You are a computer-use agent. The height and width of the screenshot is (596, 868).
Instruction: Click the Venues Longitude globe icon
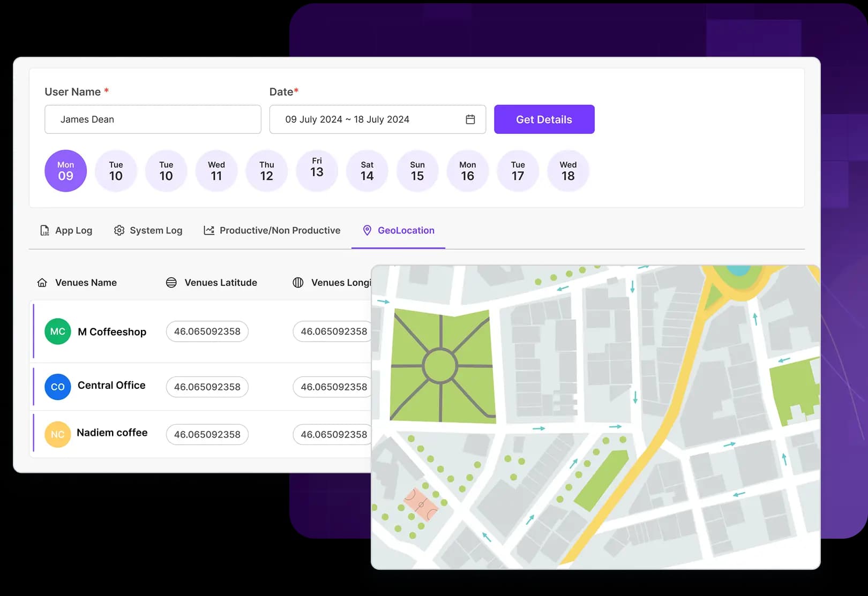coord(298,282)
